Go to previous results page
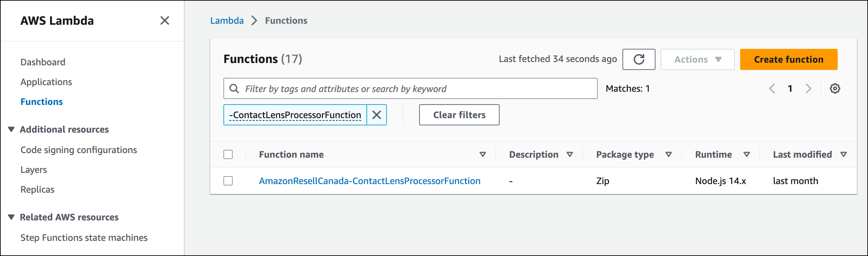This screenshot has height=256, width=868. [x=772, y=89]
